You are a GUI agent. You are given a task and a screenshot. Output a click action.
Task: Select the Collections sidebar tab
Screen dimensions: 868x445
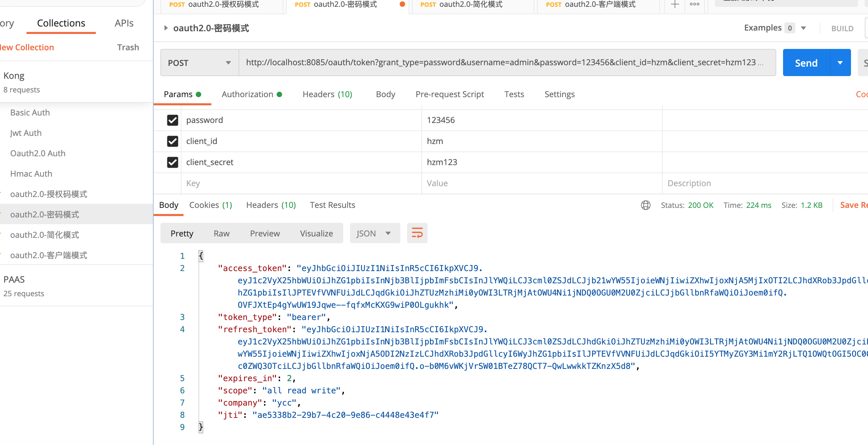pos(61,23)
